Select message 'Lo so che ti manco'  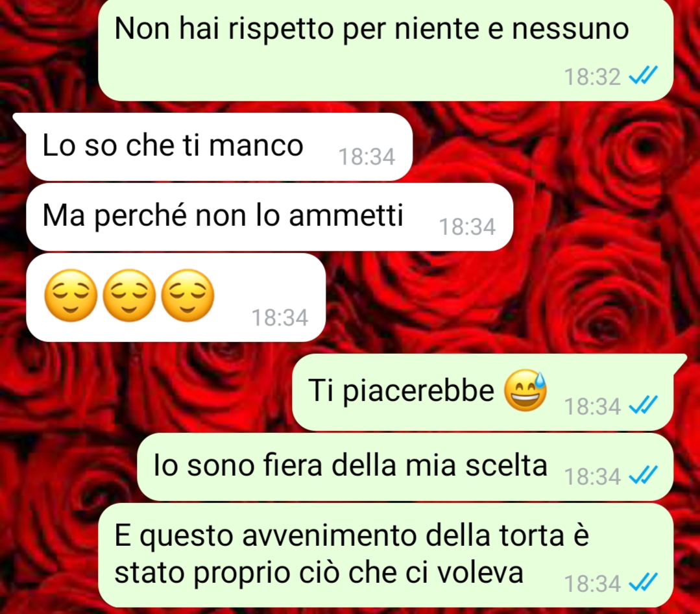coord(219,147)
